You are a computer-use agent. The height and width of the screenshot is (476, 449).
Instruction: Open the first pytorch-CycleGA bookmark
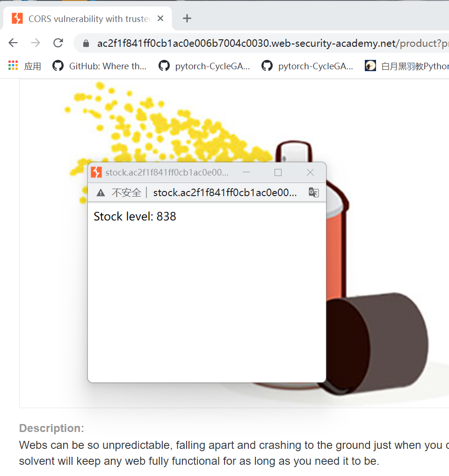coord(204,66)
